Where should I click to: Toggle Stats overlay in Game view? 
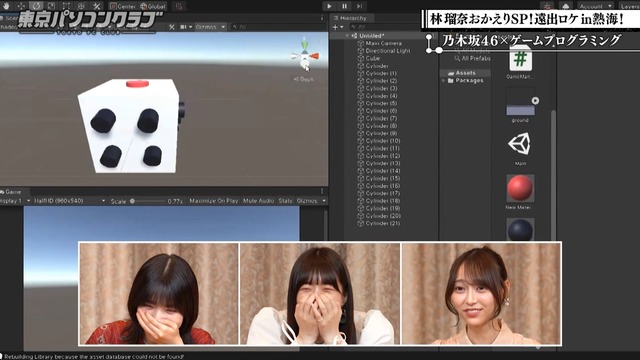[x=285, y=201]
